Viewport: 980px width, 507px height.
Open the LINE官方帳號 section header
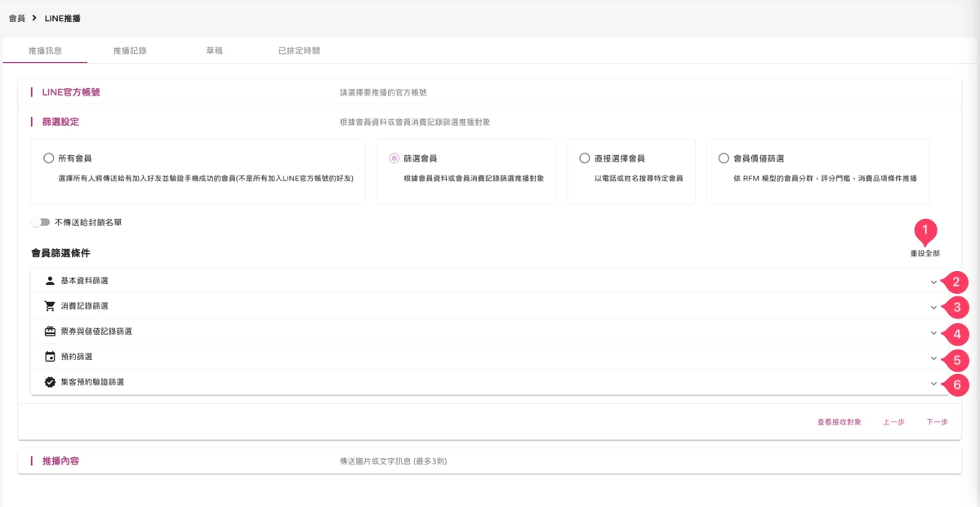[x=489, y=92]
